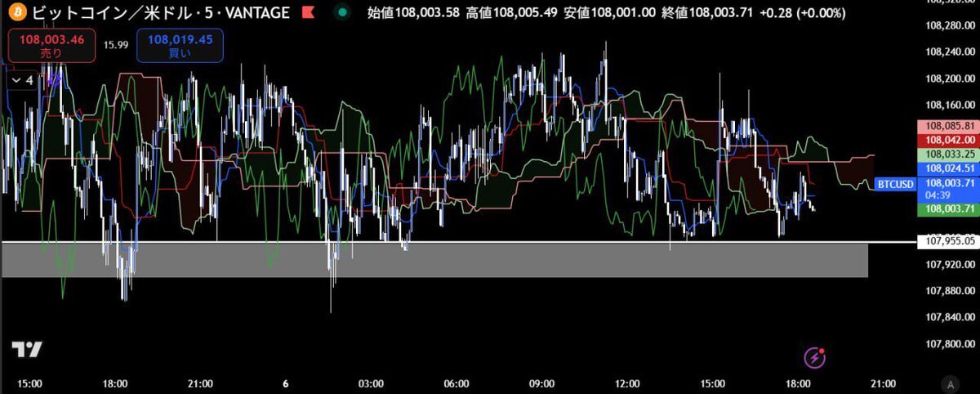Click the 09:00 time axis label
Screen dimensions: 980x394
point(541,383)
